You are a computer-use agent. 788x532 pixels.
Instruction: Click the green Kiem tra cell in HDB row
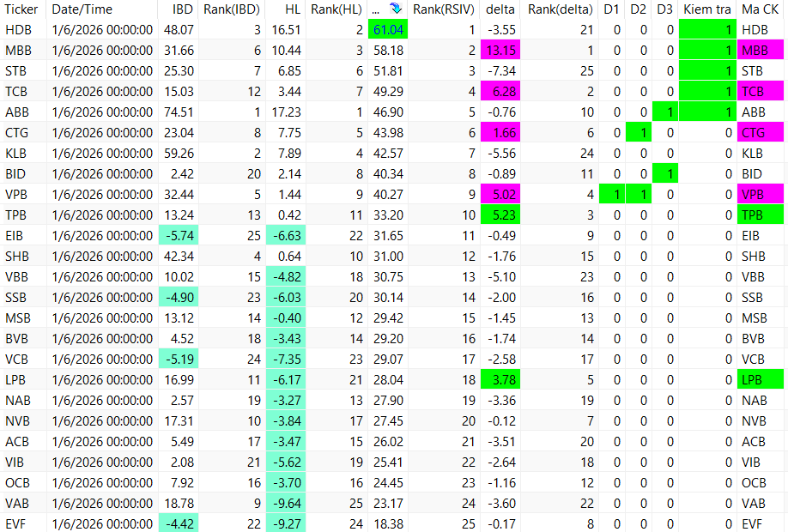point(707,30)
